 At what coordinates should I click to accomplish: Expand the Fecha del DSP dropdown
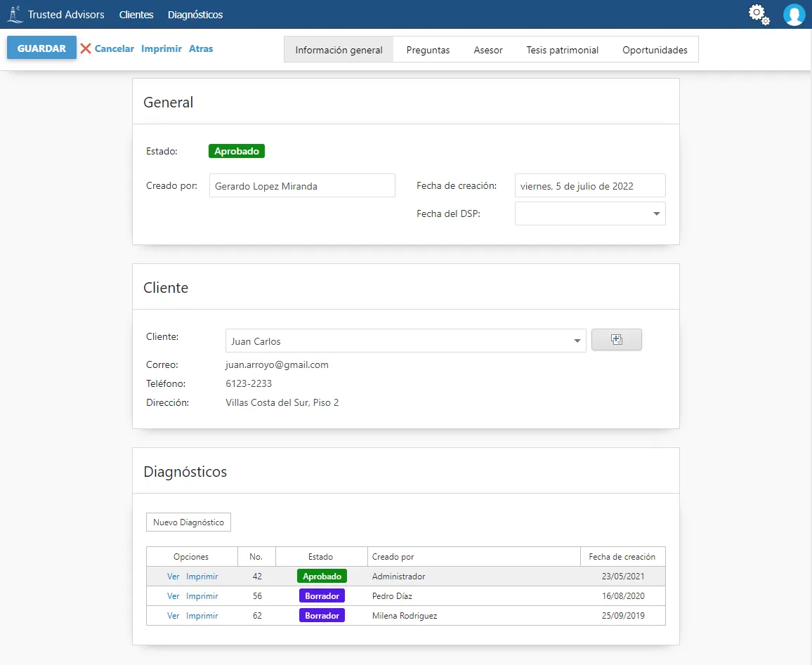point(656,213)
